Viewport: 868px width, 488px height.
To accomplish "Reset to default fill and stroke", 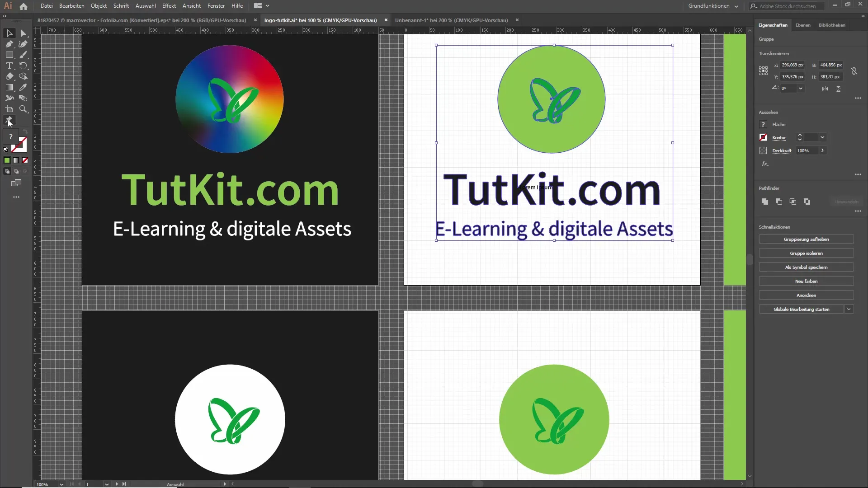I will [5, 149].
